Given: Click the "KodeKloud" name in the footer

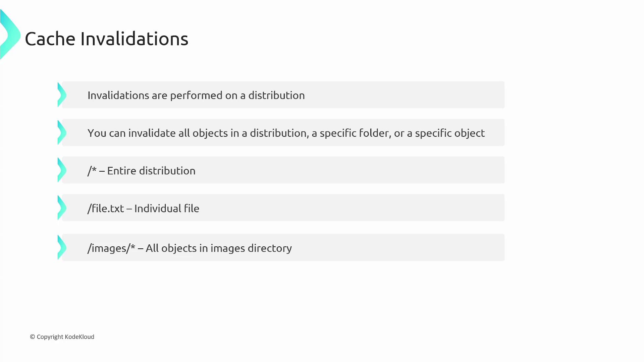Looking at the screenshot, I should pyautogui.click(x=79, y=337).
